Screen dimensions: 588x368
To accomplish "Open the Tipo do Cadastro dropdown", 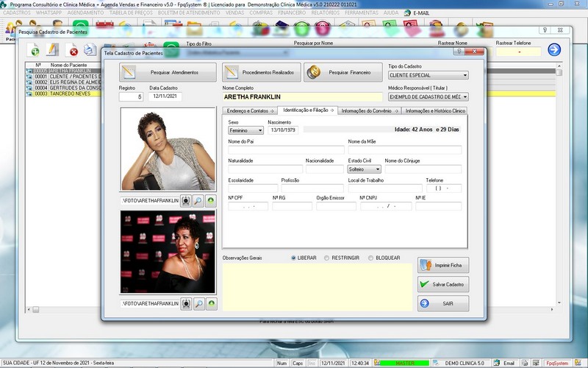I will [x=428, y=75].
